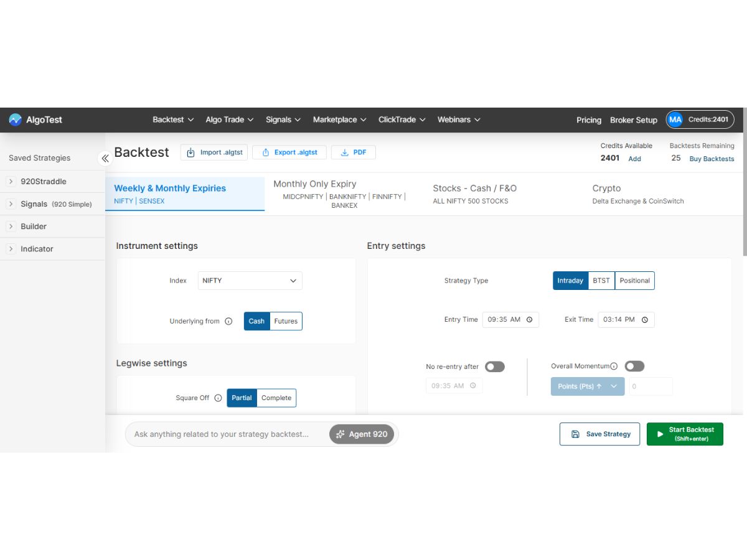Open clock picker in Entry Time field
The image size is (747, 560).
click(530, 320)
